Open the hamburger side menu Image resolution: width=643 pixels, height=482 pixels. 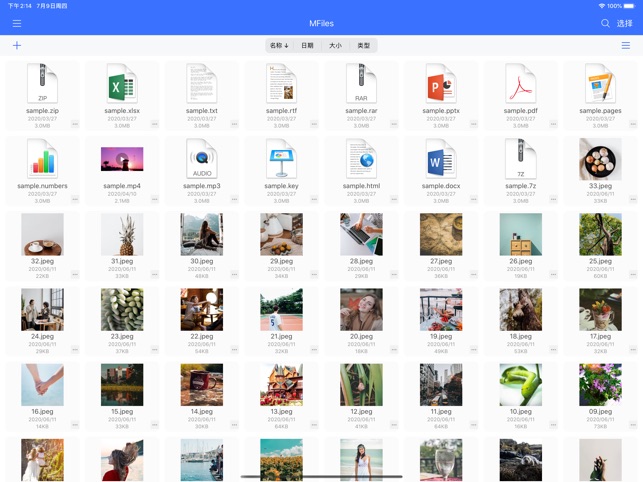[x=17, y=23]
